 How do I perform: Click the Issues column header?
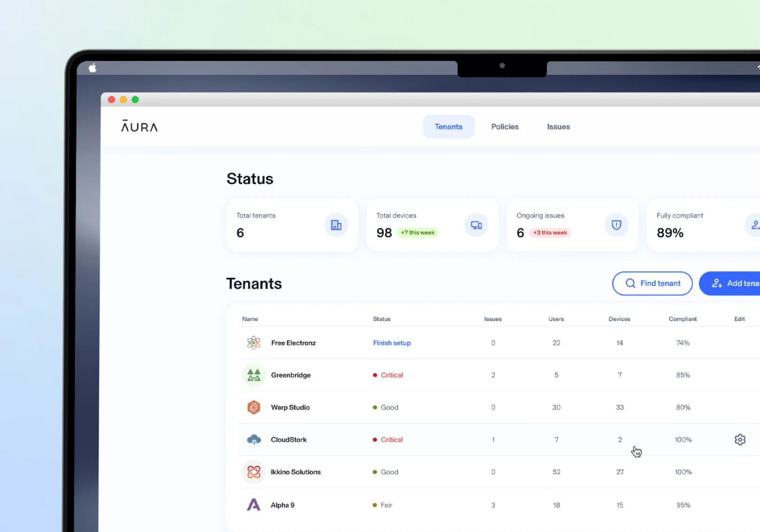click(x=493, y=319)
